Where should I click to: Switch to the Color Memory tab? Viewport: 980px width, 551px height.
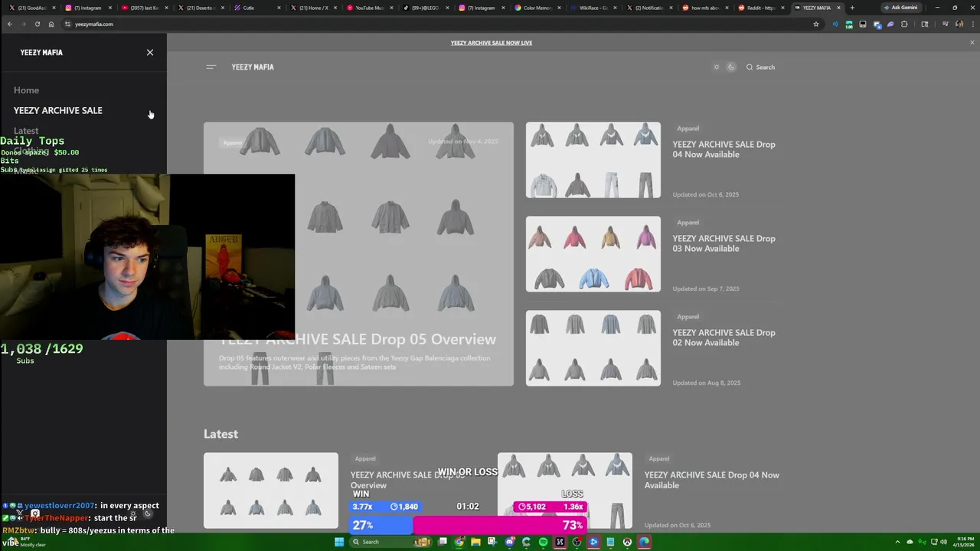(538, 8)
